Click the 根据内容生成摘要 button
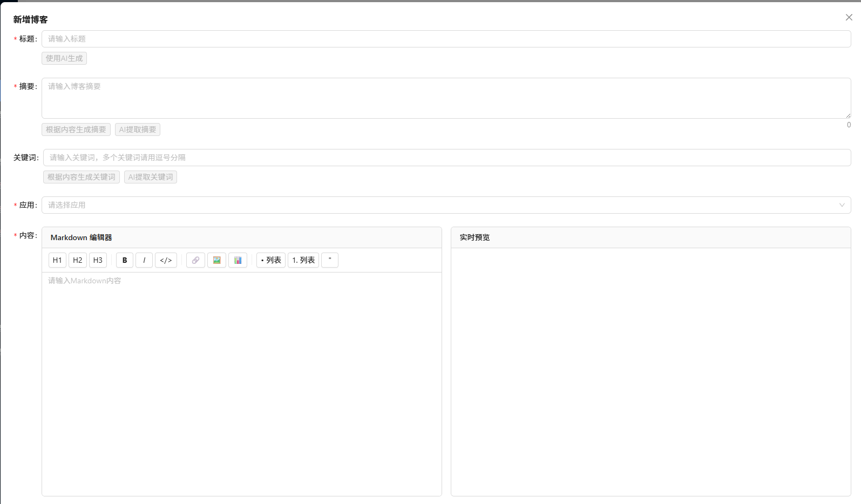Image resolution: width=861 pixels, height=504 pixels. 76,130
